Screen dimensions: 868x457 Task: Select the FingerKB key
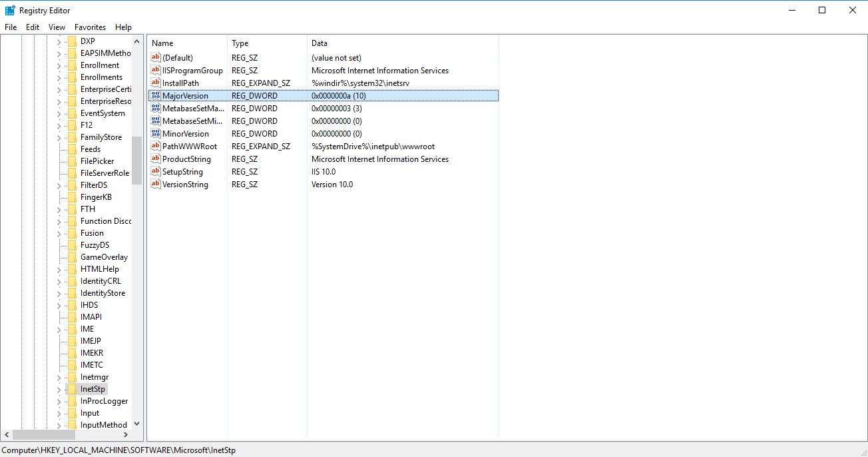point(96,197)
